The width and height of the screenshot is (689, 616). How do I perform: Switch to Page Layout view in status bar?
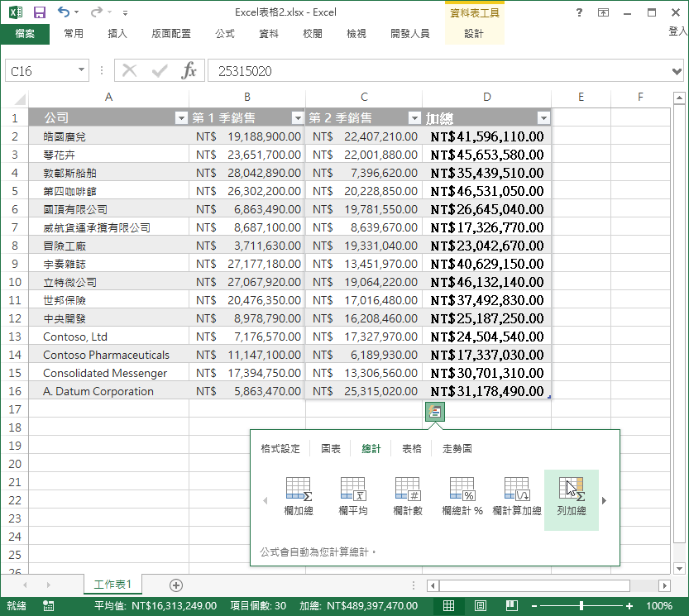pyautogui.click(x=481, y=606)
